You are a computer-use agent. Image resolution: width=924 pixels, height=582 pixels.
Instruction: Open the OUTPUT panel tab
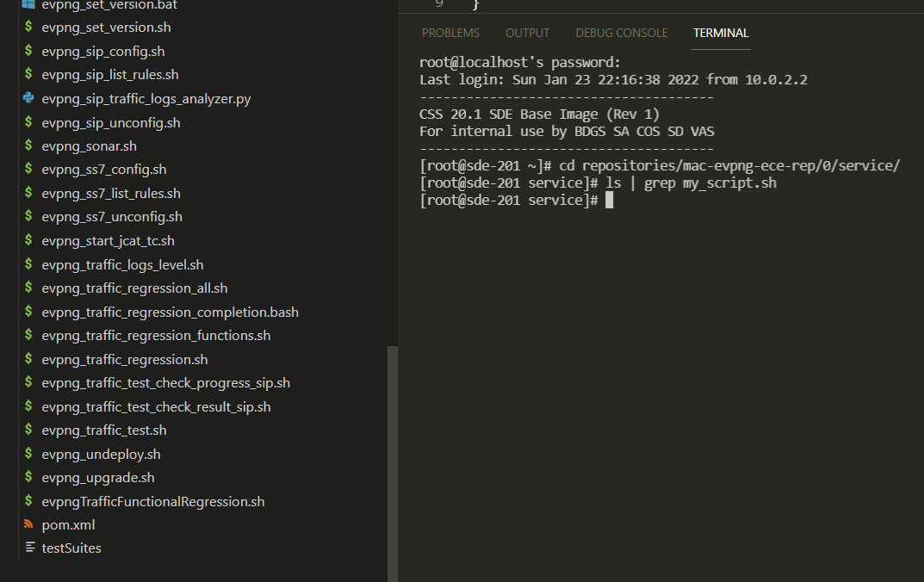pyautogui.click(x=527, y=33)
